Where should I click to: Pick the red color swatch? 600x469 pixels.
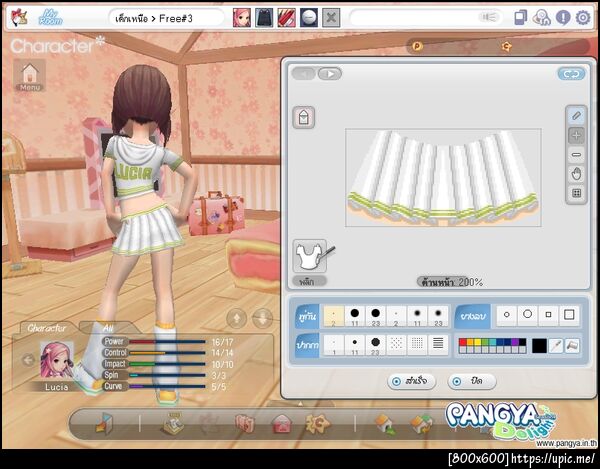click(x=463, y=342)
